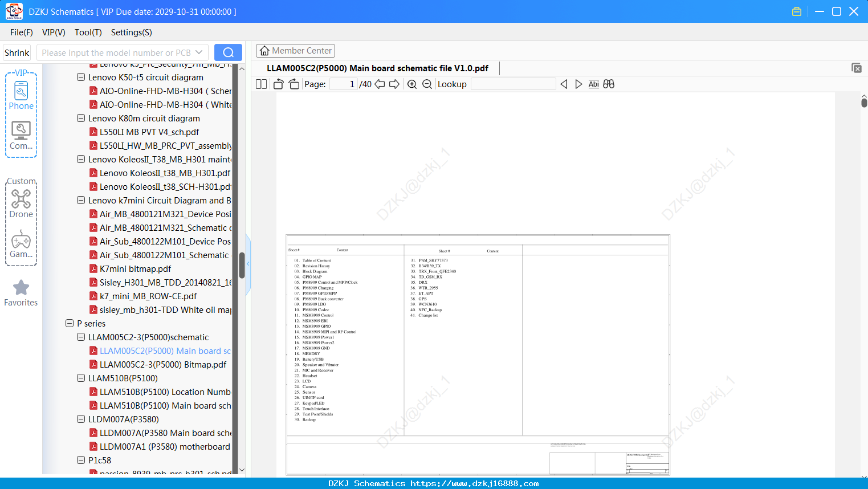Go to next page arrow
This screenshot has width=868, height=489.
[x=394, y=84]
